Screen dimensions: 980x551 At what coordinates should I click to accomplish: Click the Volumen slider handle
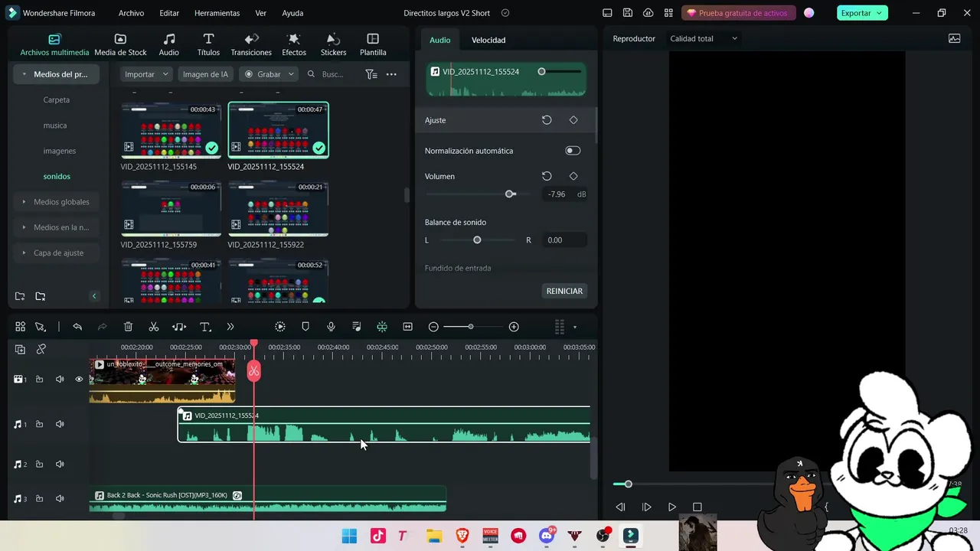[x=510, y=194]
